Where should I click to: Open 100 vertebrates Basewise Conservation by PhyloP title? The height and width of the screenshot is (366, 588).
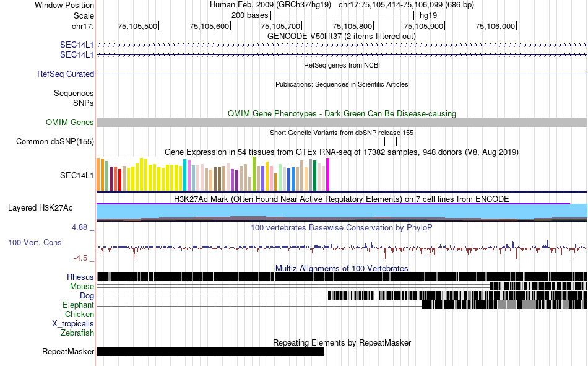(342, 228)
